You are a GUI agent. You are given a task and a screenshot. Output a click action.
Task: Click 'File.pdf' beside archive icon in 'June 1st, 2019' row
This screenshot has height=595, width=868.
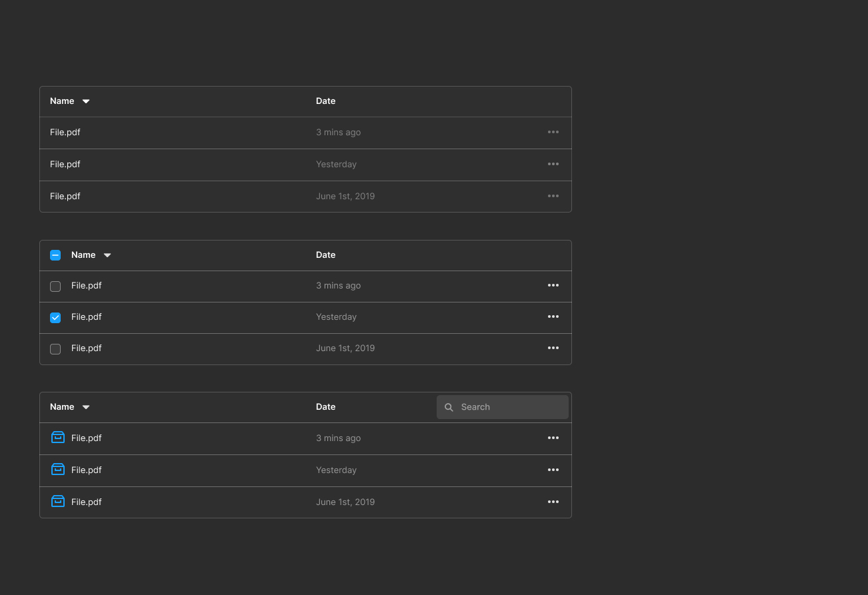[x=87, y=502]
